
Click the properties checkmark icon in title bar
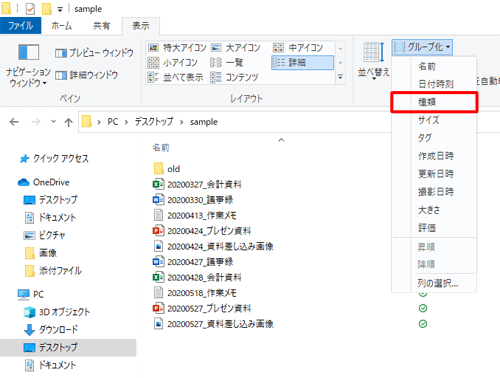(30, 9)
